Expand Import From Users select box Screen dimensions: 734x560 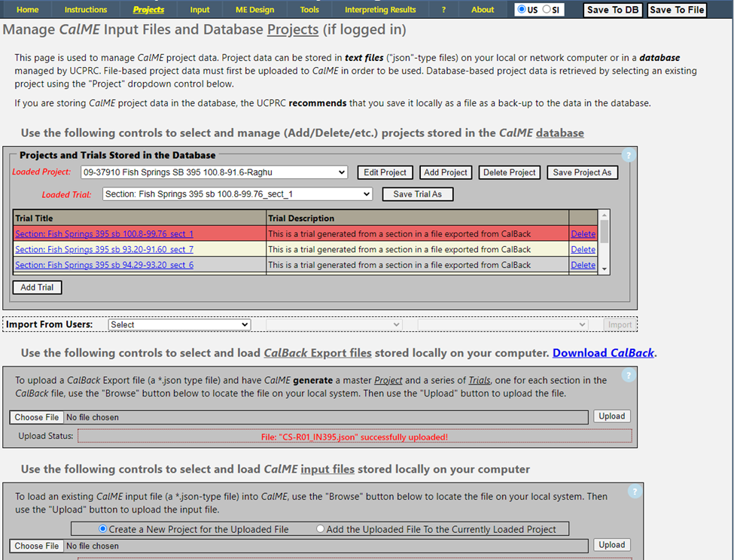(x=179, y=324)
